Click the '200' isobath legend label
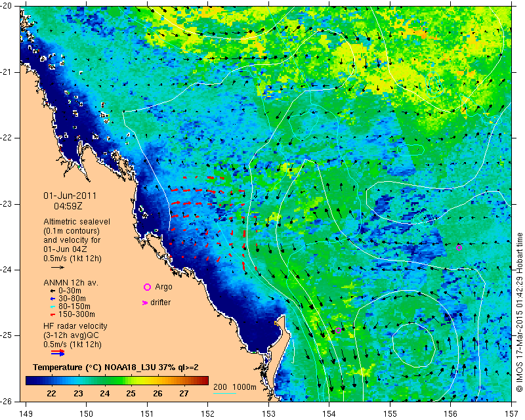 [x=220, y=387]
